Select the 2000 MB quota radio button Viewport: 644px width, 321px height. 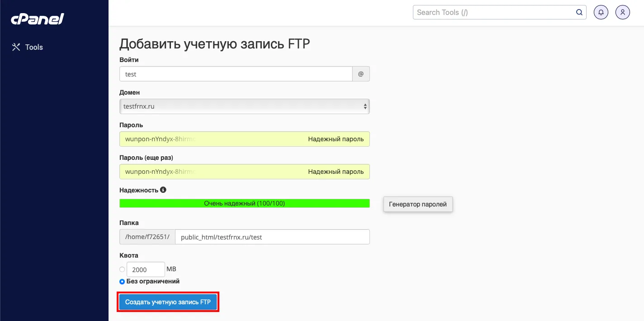click(122, 269)
